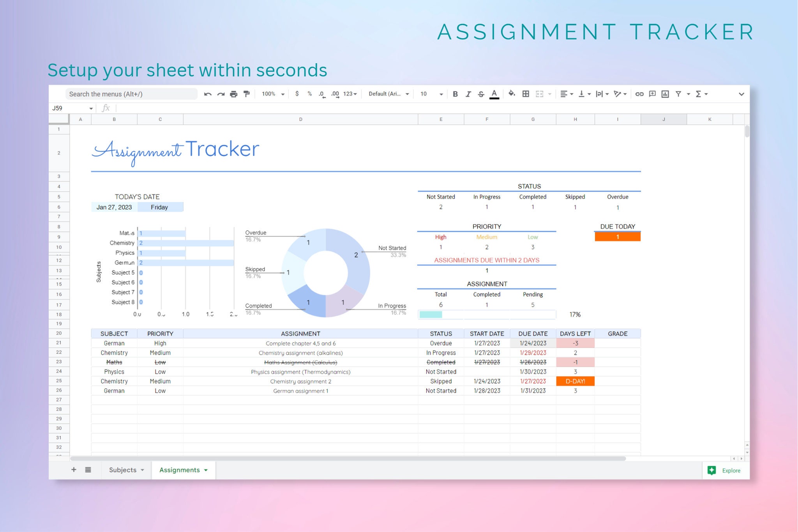Click the select-all corner box

pyautogui.click(x=59, y=119)
